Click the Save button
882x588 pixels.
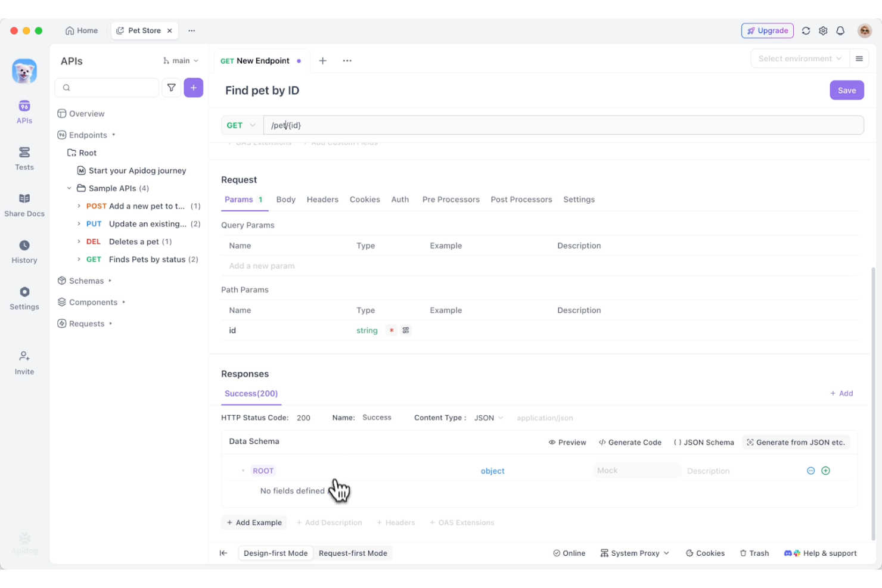847,91
